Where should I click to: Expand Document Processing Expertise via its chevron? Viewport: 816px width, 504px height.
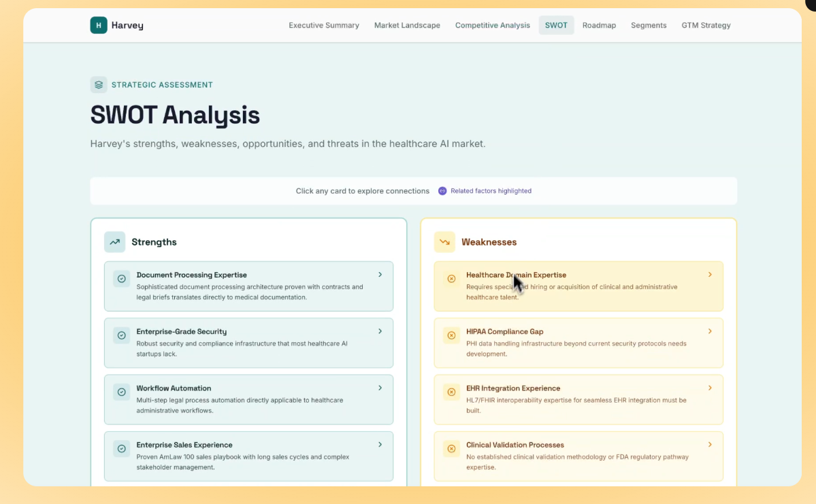click(380, 275)
